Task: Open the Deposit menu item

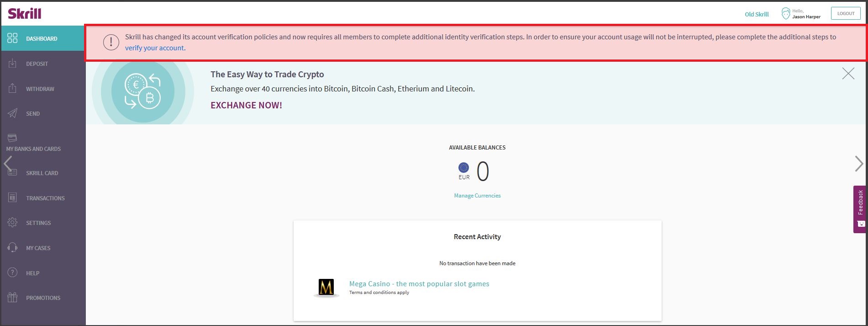Action: (x=43, y=64)
